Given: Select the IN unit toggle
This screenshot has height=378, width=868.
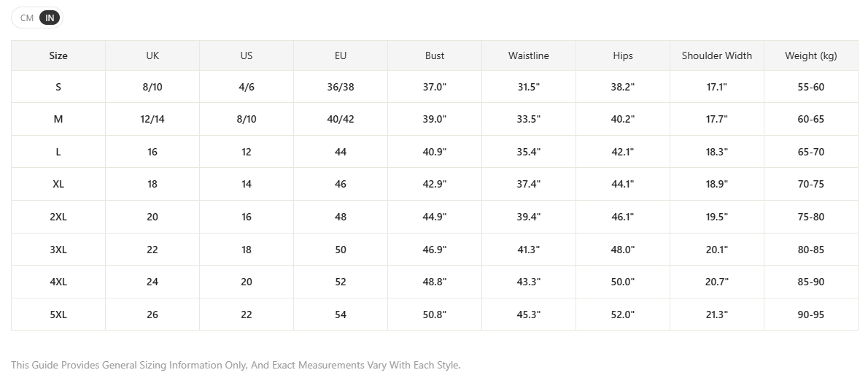Looking at the screenshot, I should [x=50, y=18].
